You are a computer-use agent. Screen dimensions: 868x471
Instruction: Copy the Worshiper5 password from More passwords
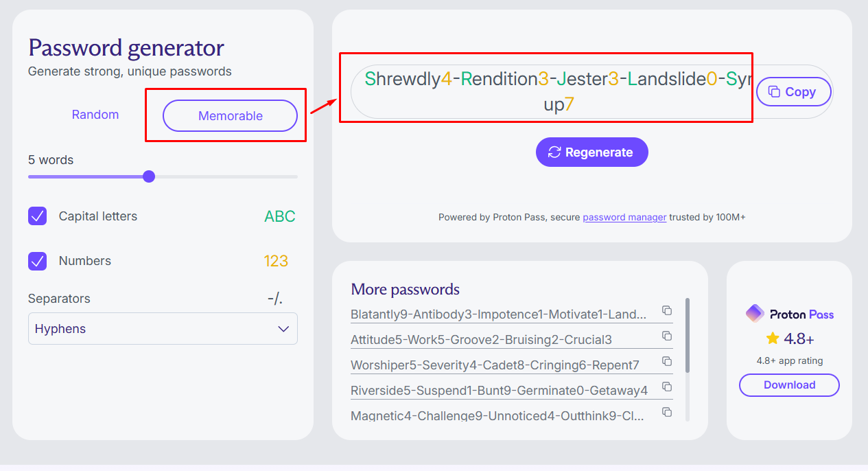(x=667, y=360)
